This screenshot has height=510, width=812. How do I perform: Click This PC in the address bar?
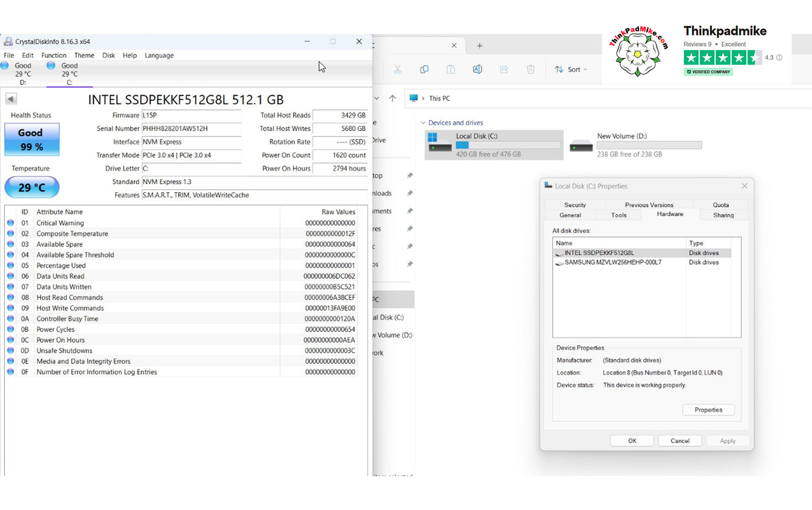(x=439, y=98)
